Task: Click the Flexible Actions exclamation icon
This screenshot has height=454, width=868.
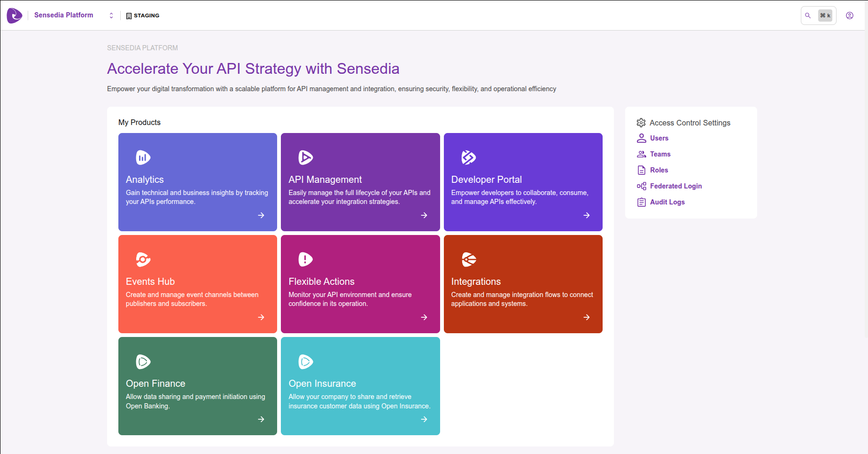Action: pos(305,259)
